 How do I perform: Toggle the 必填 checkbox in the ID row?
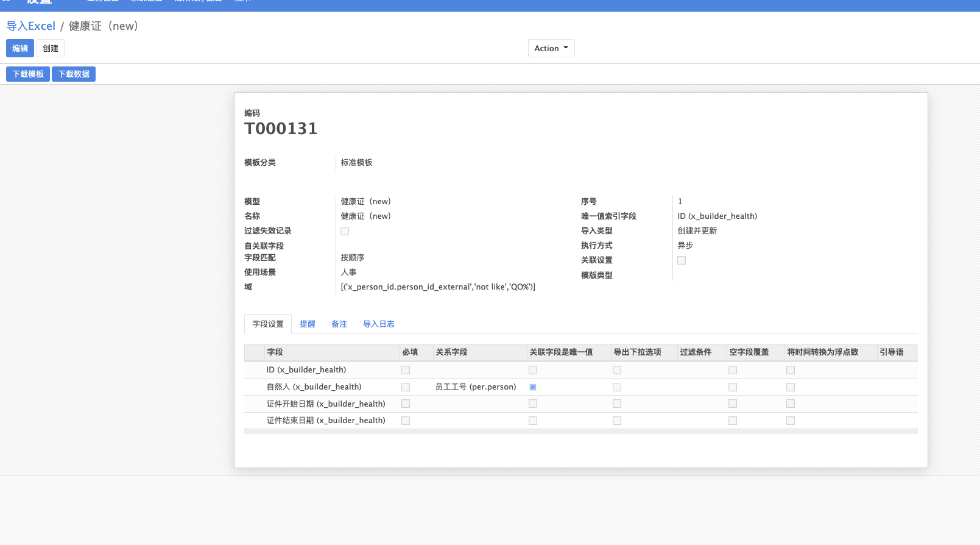[406, 370]
